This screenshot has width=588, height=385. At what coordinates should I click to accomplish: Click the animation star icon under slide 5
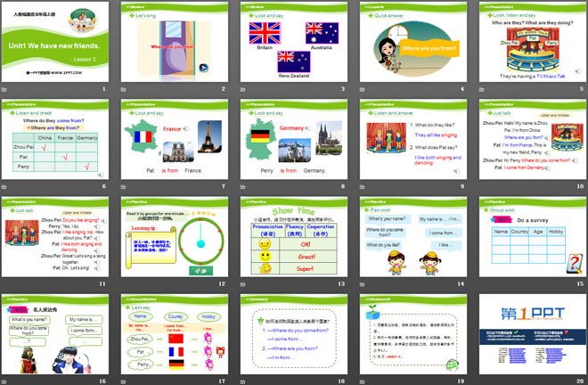tap(482, 89)
